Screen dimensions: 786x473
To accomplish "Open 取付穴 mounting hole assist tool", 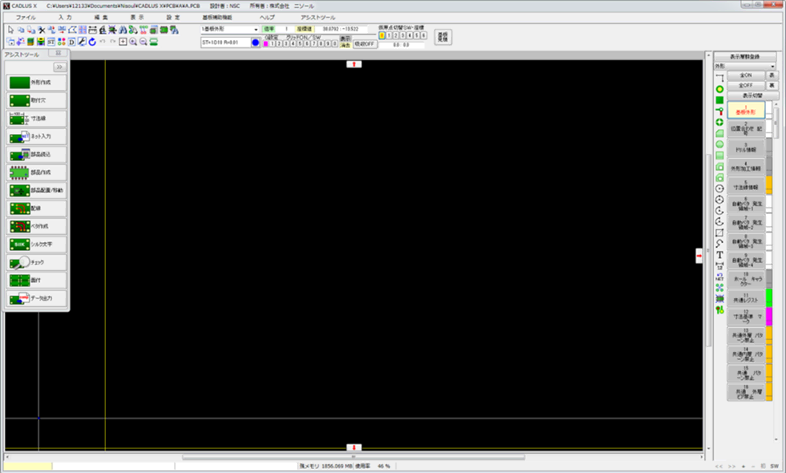I will [x=37, y=100].
